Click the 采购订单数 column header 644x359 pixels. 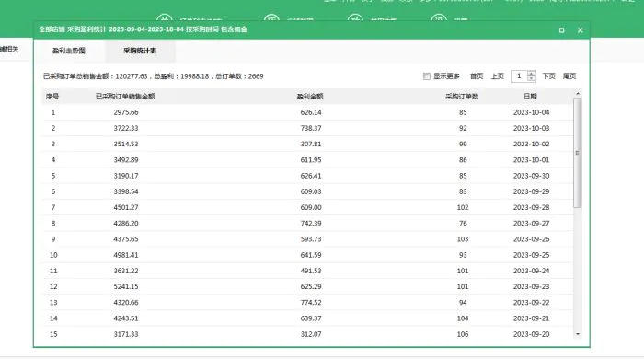tap(462, 97)
